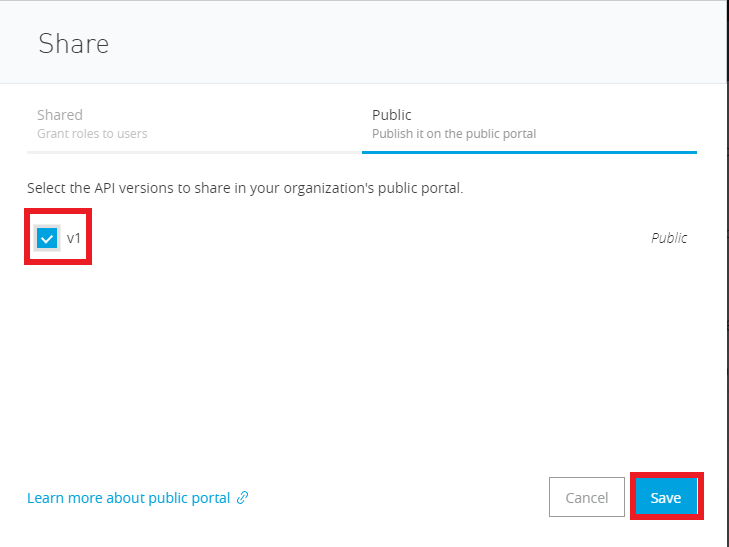Click the Share dialog heading
Viewport: 729px width, 547px height.
(x=73, y=43)
